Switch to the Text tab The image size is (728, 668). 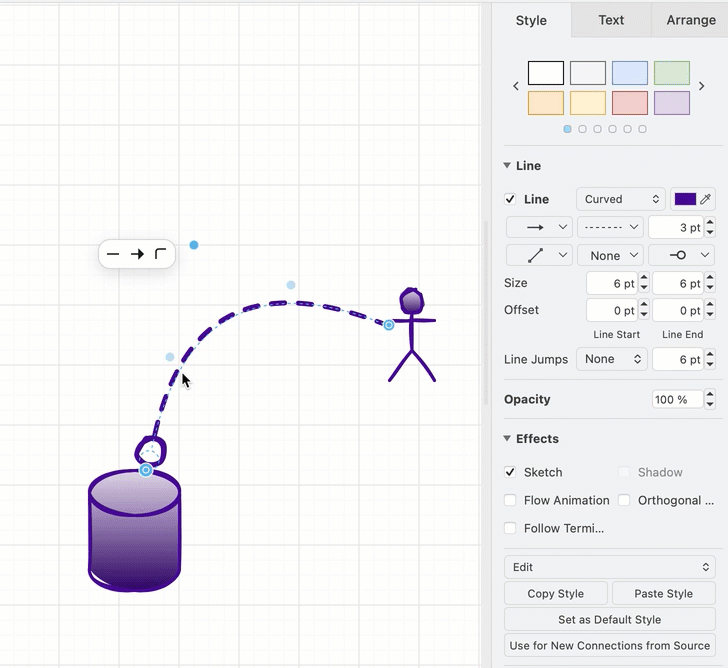click(611, 20)
